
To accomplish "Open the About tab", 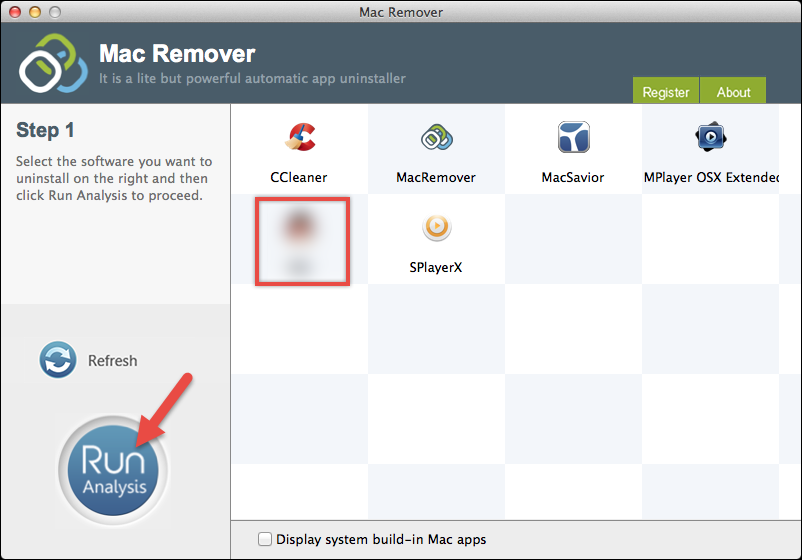I will (733, 91).
